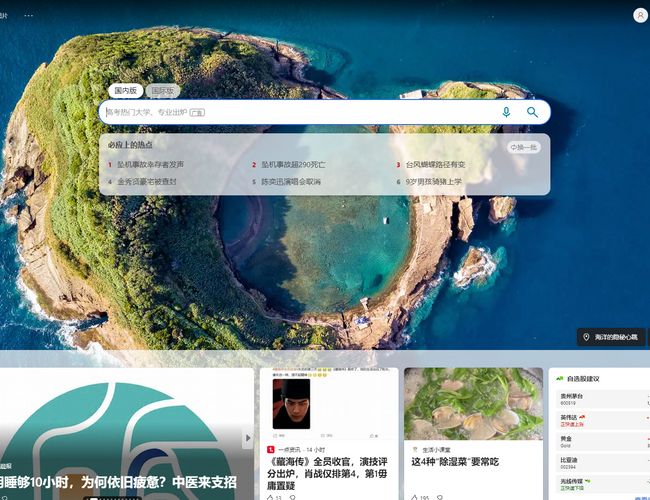Open the 完美传媒 stock row

603,484
